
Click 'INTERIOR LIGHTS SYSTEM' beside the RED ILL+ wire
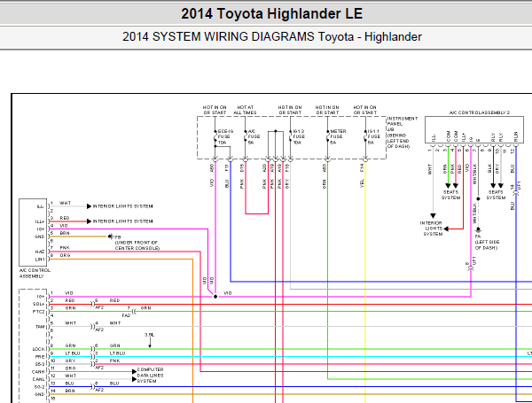coord(123,221)
